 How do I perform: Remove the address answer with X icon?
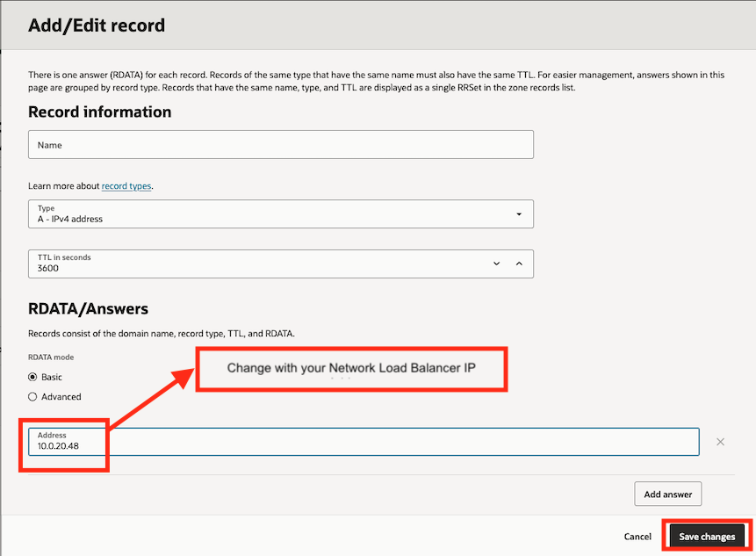(720, 442)
